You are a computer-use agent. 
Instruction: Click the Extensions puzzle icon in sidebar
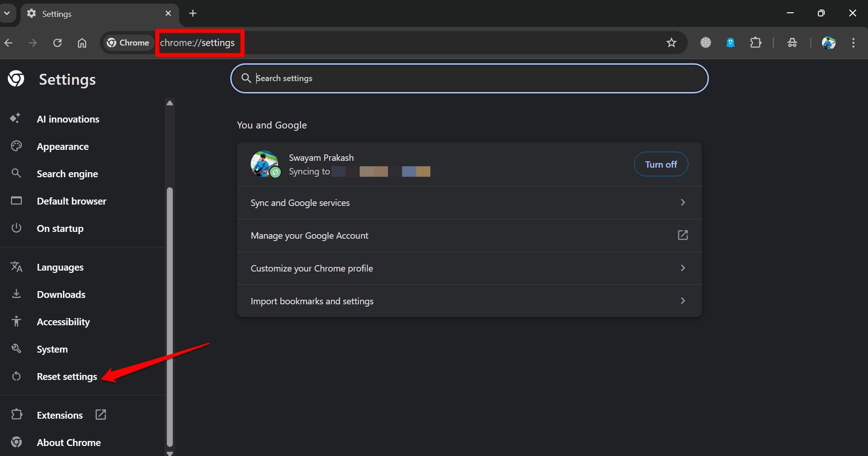pyautogui.click(x=16, y=415)
